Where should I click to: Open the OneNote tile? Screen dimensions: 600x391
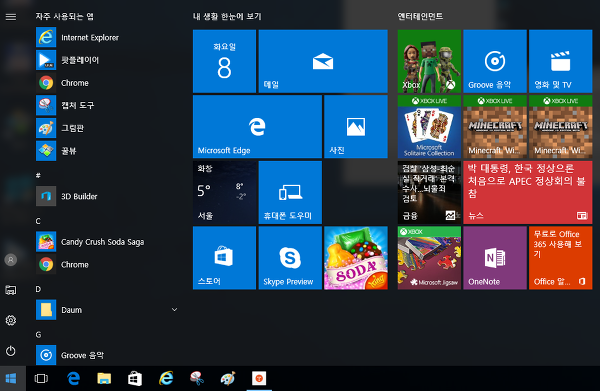click(x=495, y=258)
